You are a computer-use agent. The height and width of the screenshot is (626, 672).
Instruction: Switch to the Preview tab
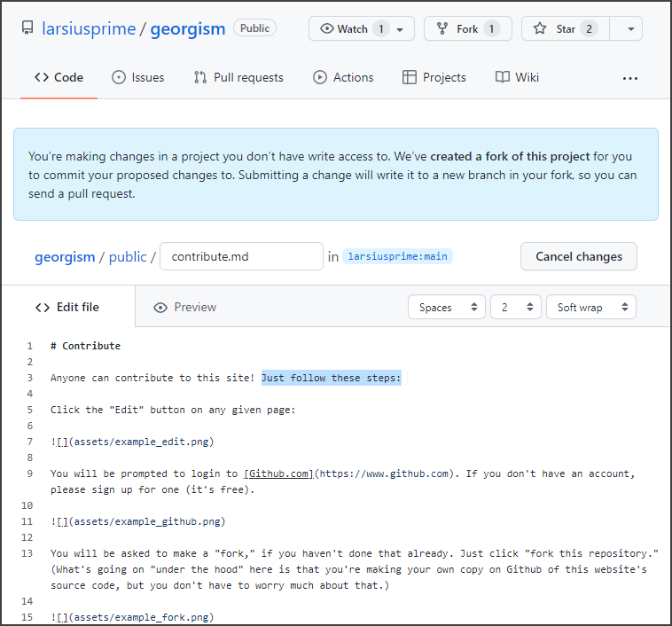click(x=185, y=307)
